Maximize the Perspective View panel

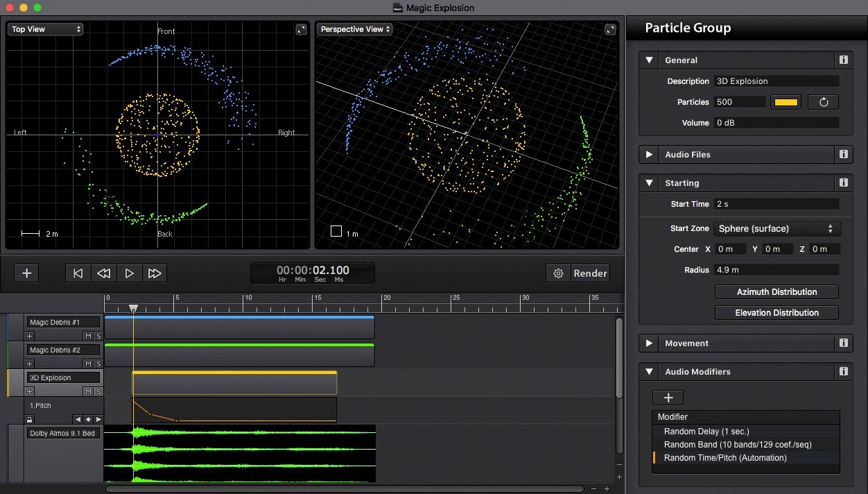[x=609, y=29]
